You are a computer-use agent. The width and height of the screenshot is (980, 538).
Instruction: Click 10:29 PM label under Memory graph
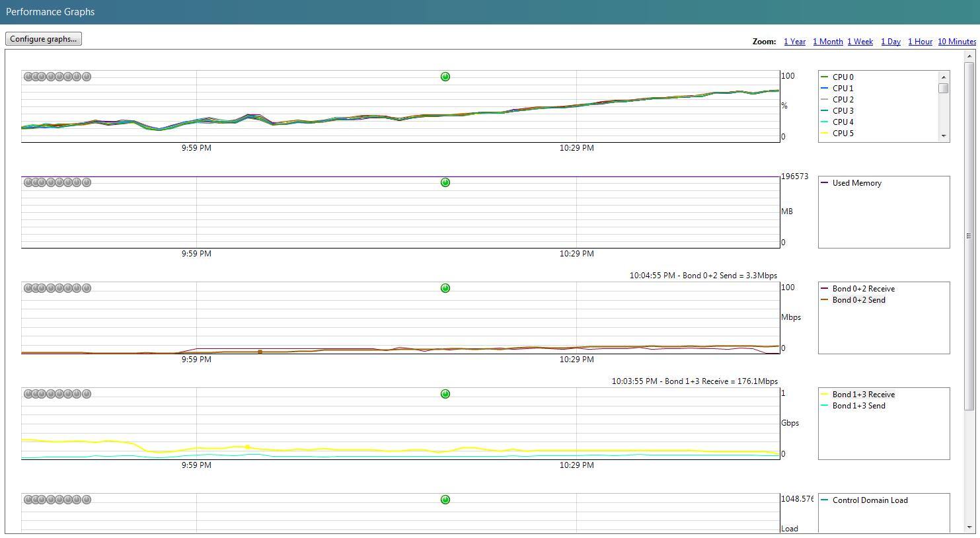click(x=576, y=254)
